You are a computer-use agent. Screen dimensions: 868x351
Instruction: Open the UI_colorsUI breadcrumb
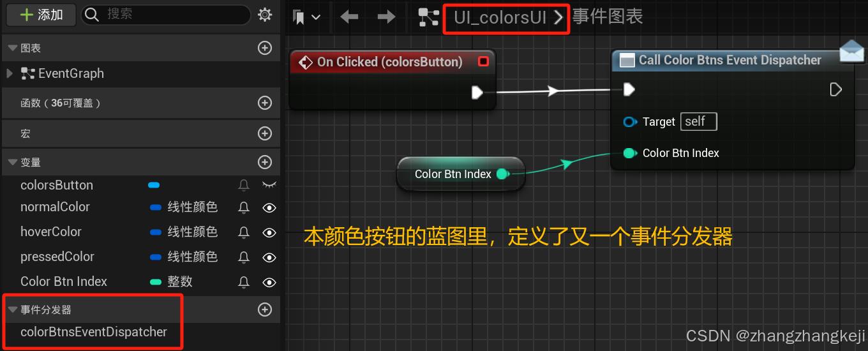coord(500,17)
